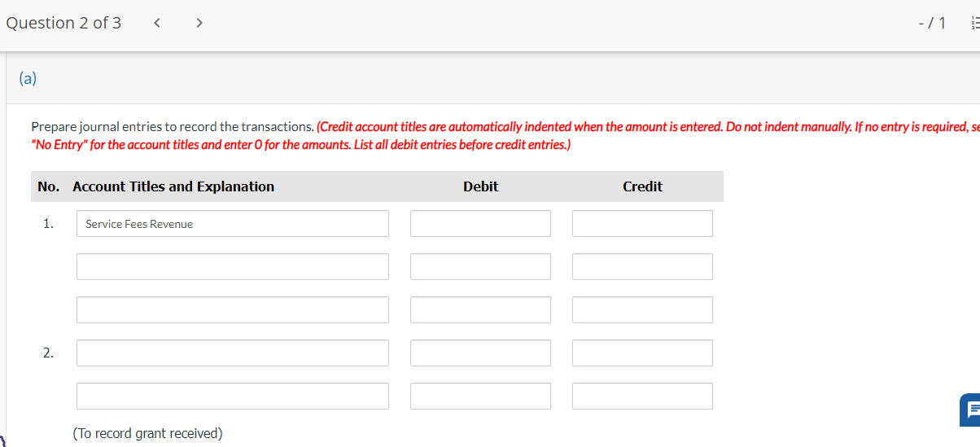Open the question list icon

(x=974, y=23)
